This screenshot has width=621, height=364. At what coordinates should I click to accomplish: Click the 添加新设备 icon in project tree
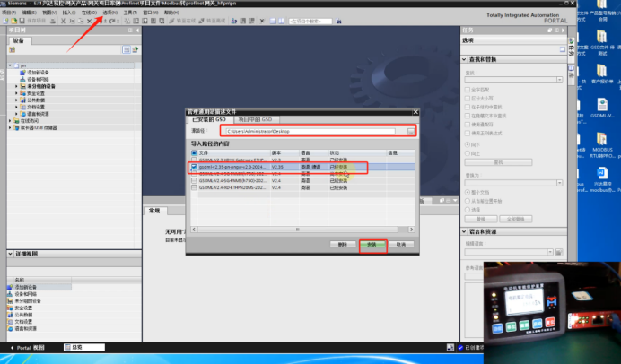click(x=23, y=73)
